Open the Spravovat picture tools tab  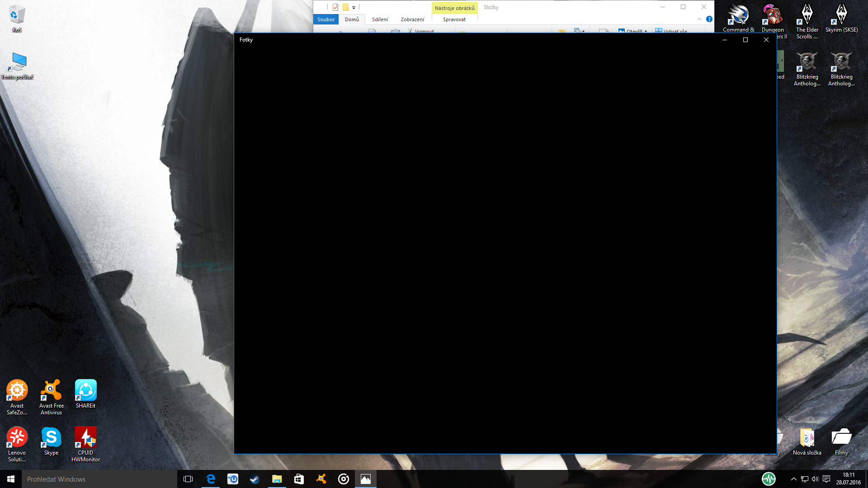pos(454,19)
